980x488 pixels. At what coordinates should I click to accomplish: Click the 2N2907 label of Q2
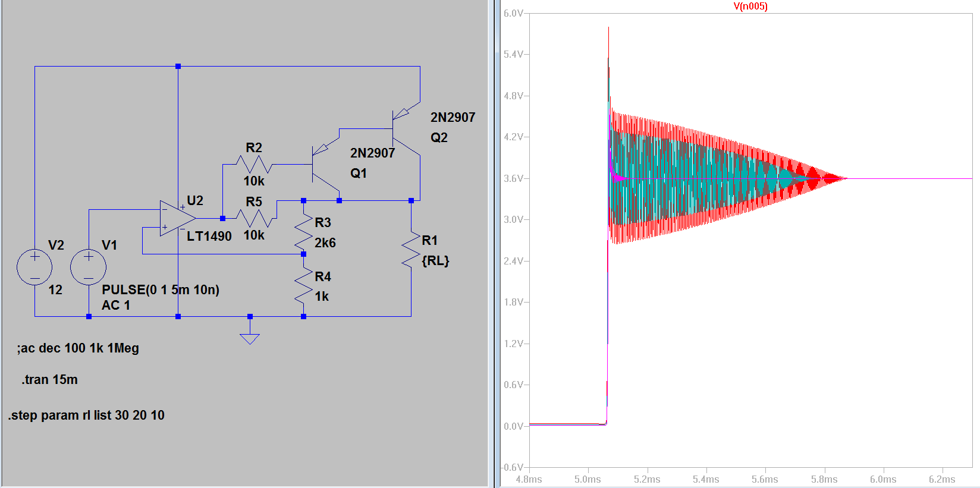[x=453, y=118]
